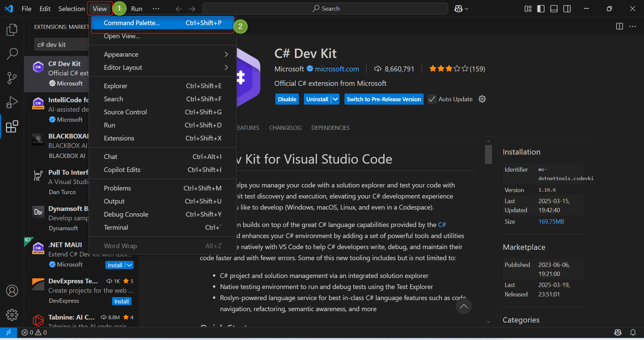Open editor More Actions ellipsis

coord(633,26)
